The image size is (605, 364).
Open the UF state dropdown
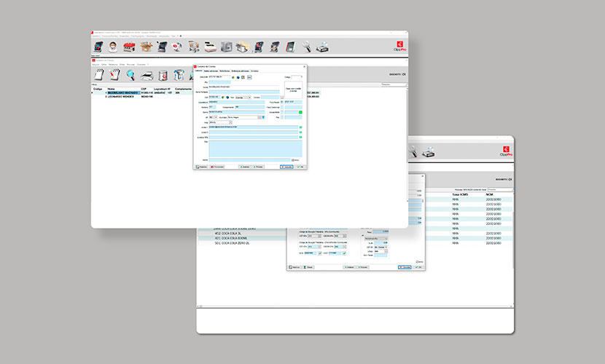click(214, 116)
